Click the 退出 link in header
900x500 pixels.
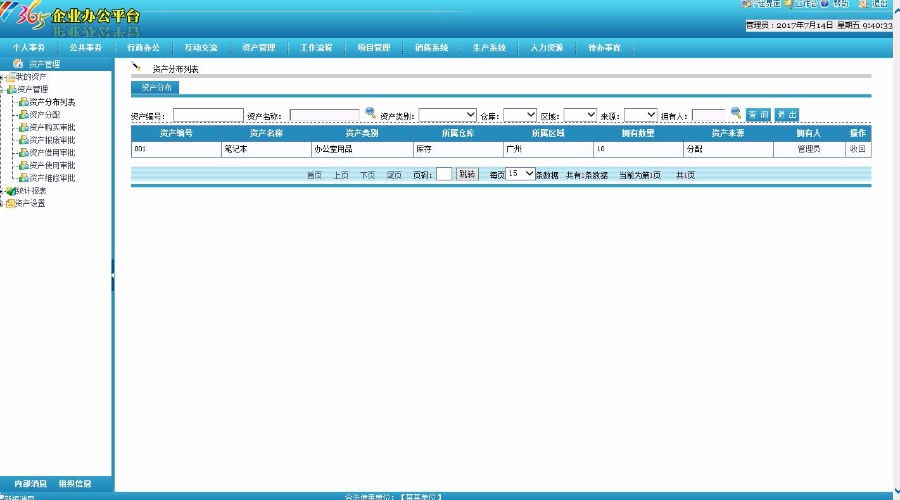point(879,3)
